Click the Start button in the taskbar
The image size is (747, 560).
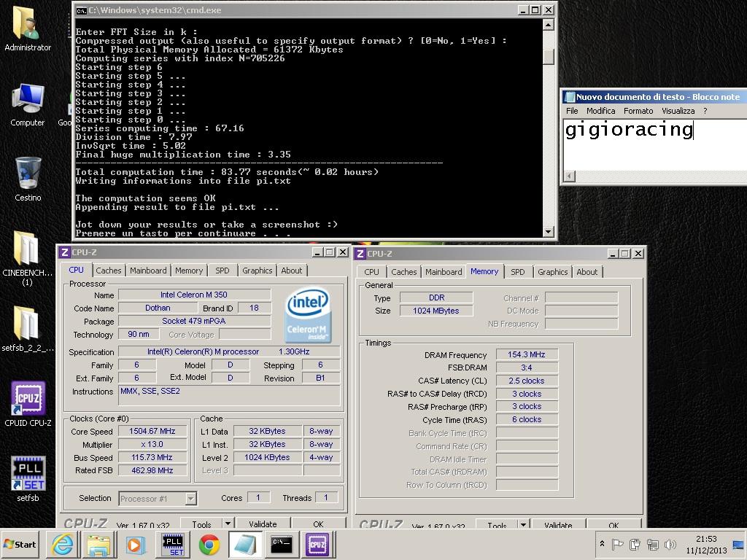[x=20, y=544]
